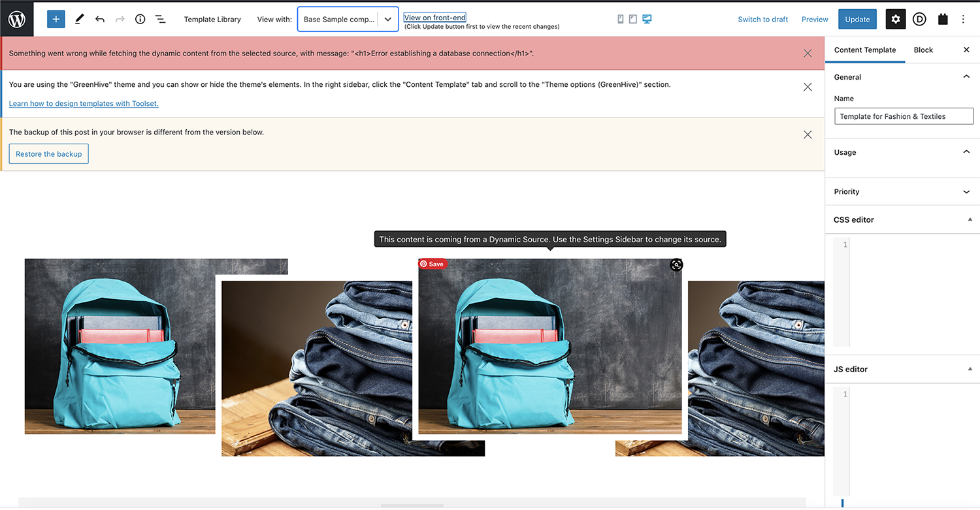Click the Restore the backup button
Viewport: 980px width, 510px height.
(x=49, y=154)
